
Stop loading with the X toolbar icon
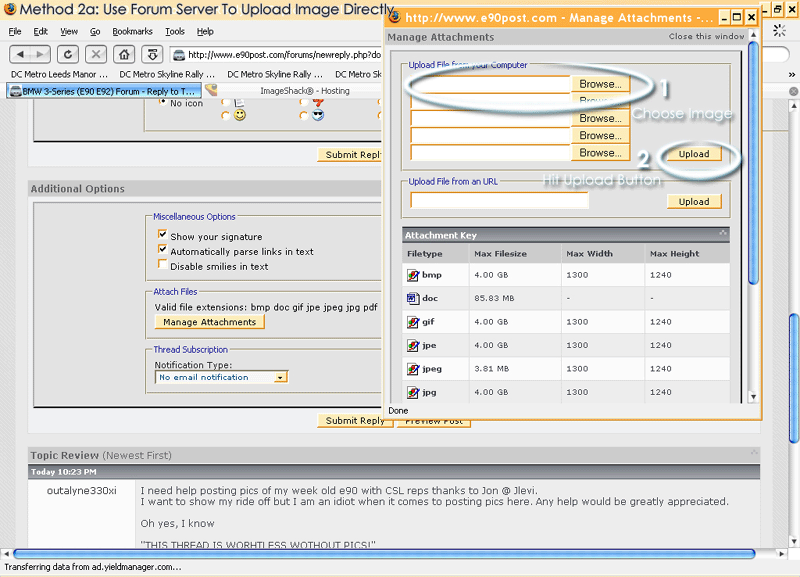(96, 54)
